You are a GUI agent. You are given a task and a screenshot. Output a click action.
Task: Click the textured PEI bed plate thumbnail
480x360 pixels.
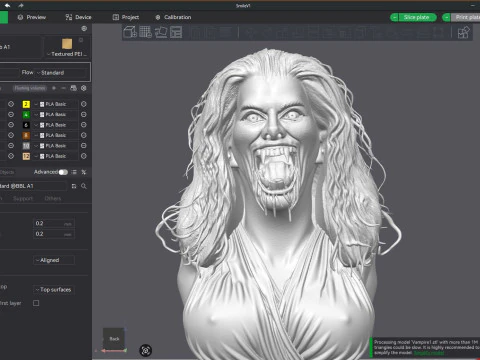(67, 44)
